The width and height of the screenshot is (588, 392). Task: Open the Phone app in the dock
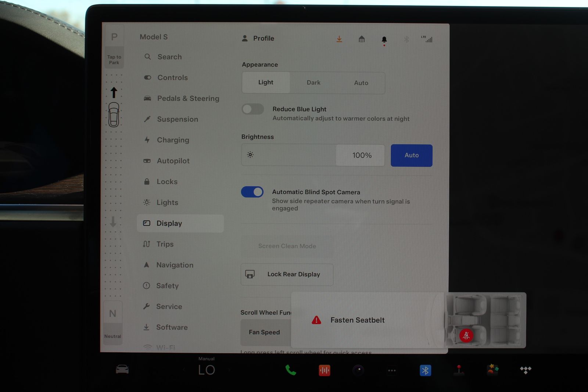click(x=290, y=370)
